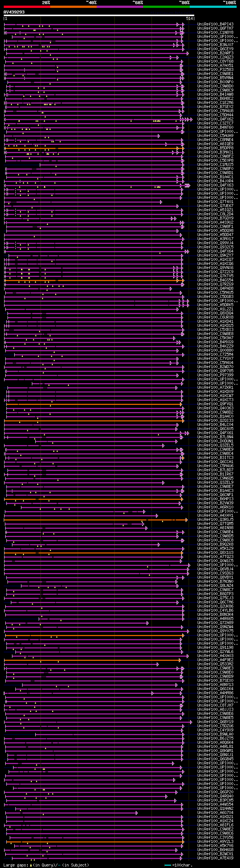Click the purple ~60% identity legend segment
Screen dimensions: 240x868
(x=120, y=7)
